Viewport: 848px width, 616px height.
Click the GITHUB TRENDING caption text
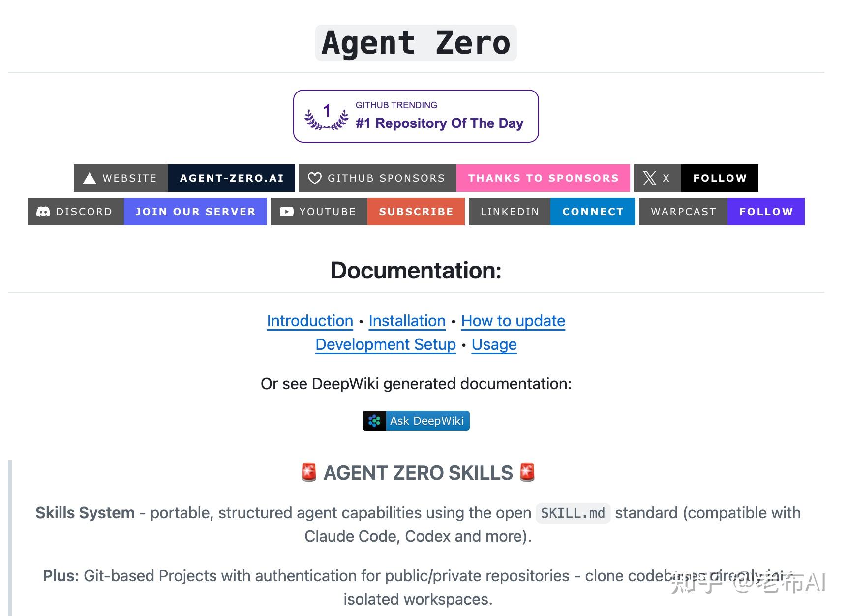tap(396, 105)
